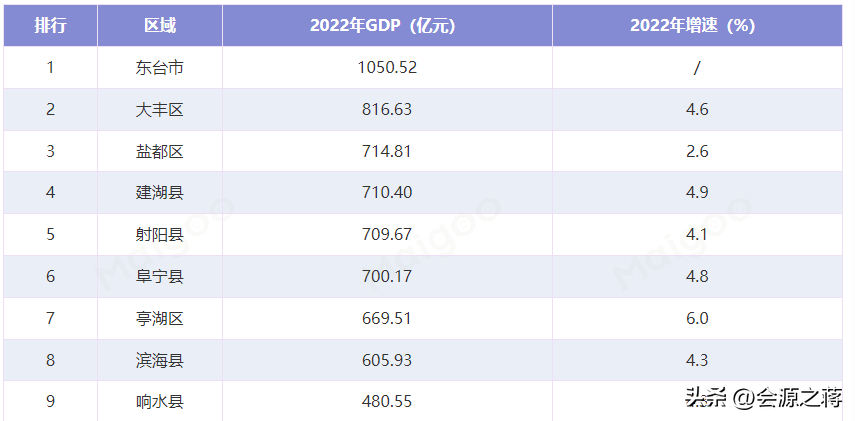Click the 排行 column header
This screenshot has width=855, height=421.
point(50,26)
